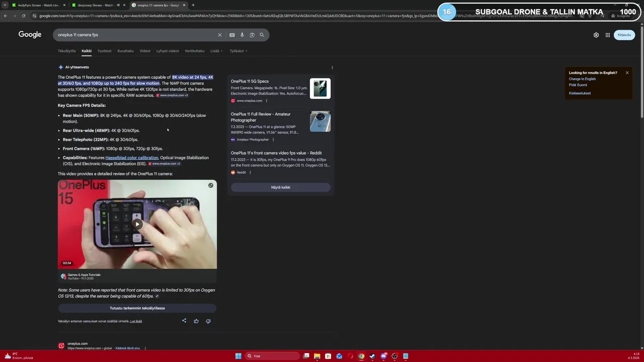
Task: Switch to the Kuvahaku tab
Action: 125,51
